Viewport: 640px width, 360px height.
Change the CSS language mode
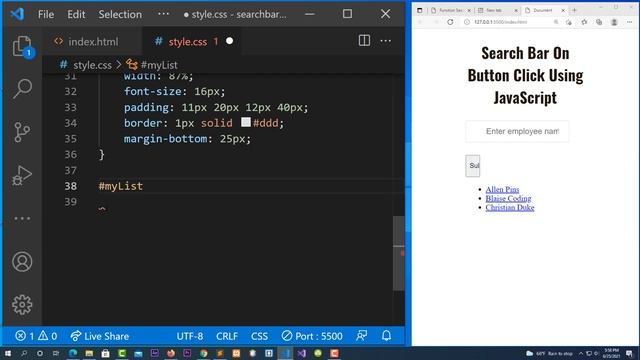tap(259, 336)
